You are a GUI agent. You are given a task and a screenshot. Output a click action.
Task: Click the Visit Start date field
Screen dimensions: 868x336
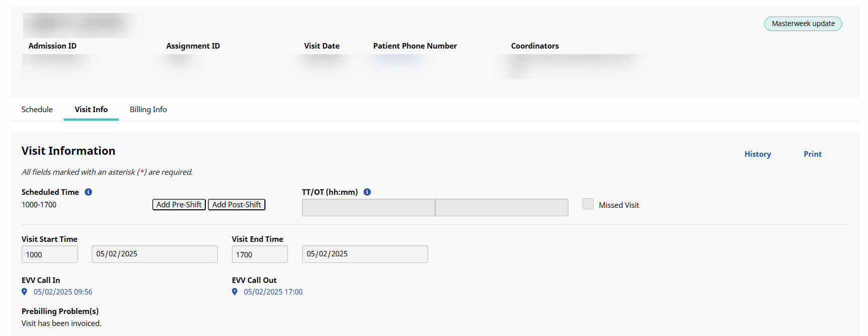[154, 254]
